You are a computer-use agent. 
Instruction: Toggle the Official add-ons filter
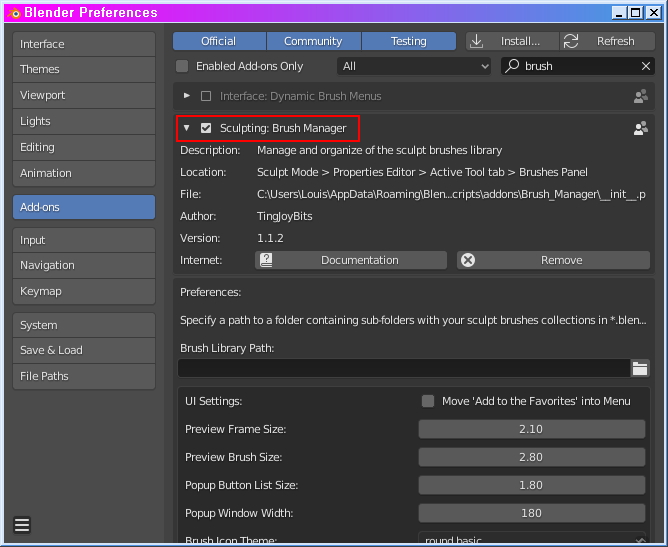(219, 41)
